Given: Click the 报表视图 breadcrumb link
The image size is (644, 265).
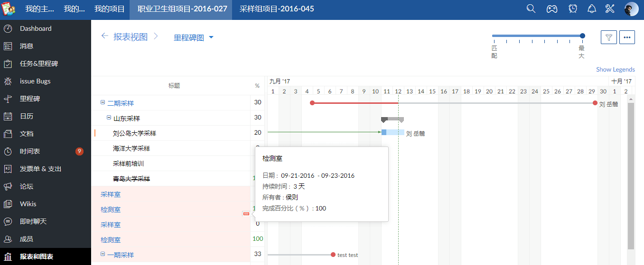Looking at the screenshot, I should pyautogui.click(x=131, y=37).
